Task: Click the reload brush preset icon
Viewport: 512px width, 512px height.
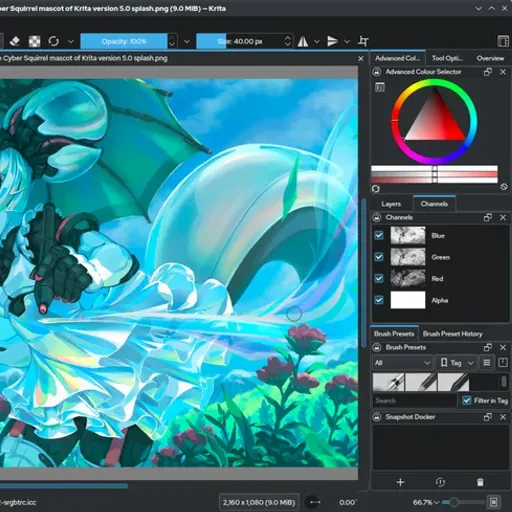Action: [54, 41]
